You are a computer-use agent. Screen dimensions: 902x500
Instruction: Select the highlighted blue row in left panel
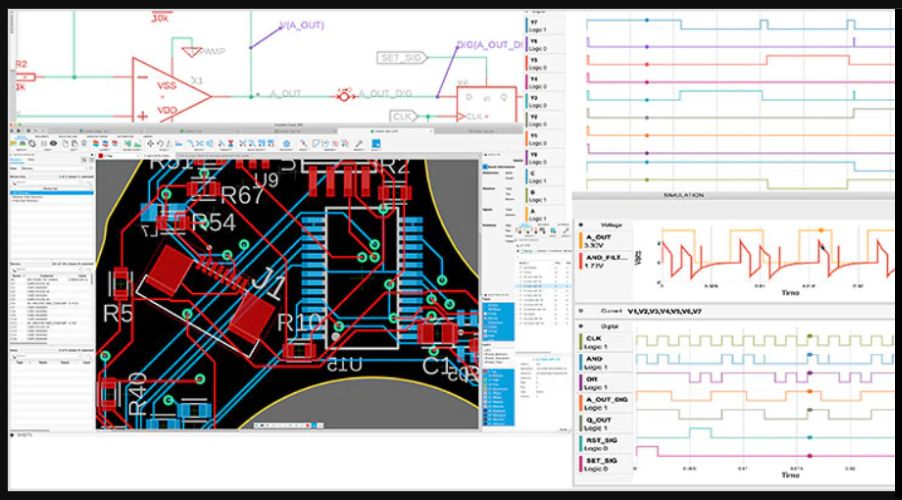[52, 192]
